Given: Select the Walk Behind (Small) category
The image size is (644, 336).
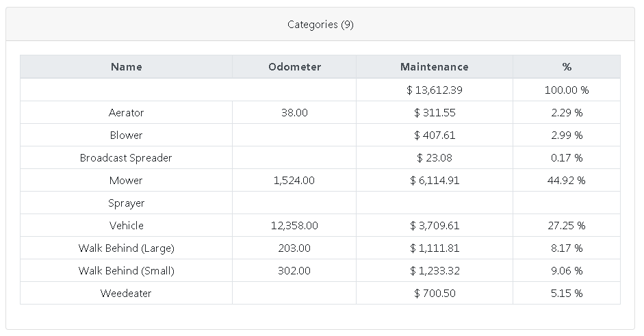Looking at the screenshot, I should point(126,271).
